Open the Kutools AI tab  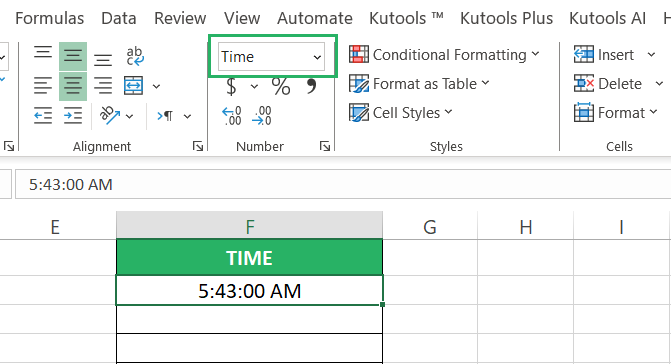(x=607, y=18)
